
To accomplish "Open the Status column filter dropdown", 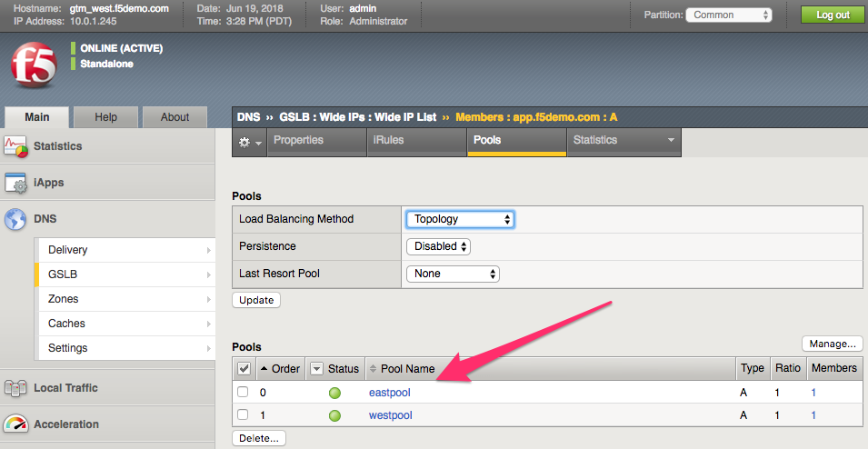I will [x=316, y=369].
